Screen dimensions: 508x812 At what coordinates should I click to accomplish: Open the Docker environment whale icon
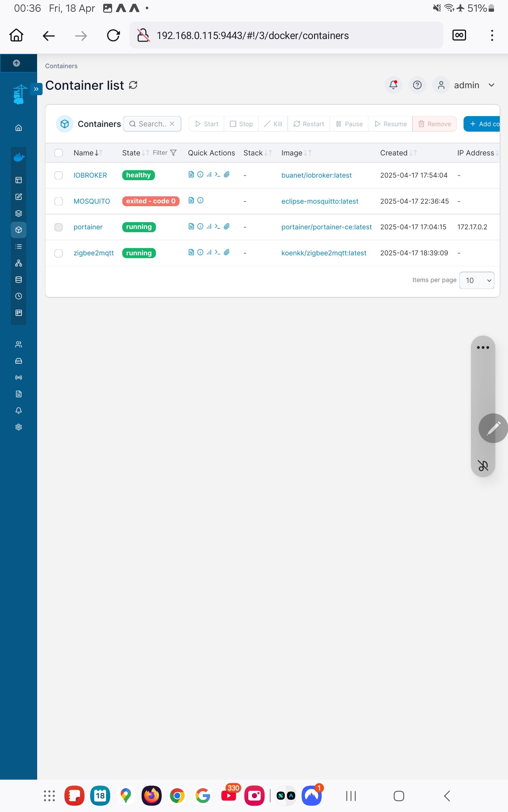[x=19, y=157]
